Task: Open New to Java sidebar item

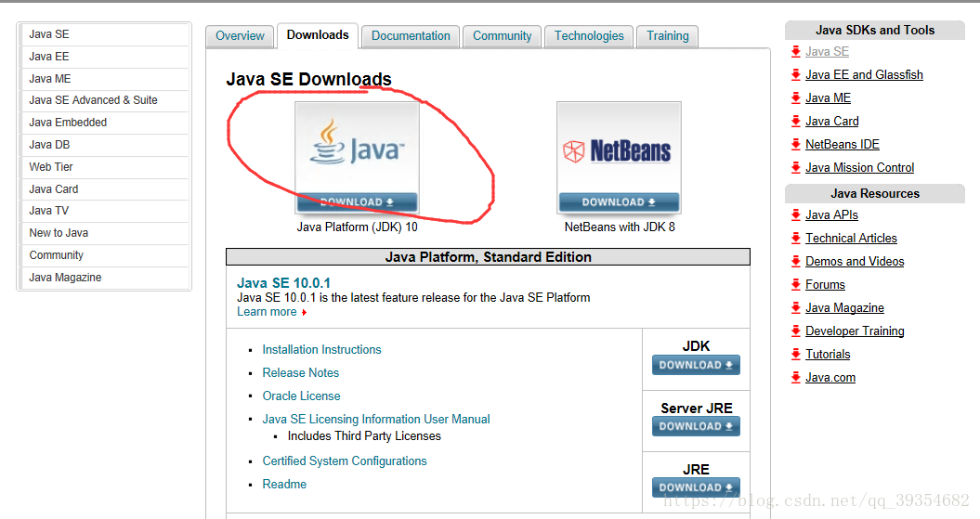Action: pyautogui.click(x=104, y=233)
